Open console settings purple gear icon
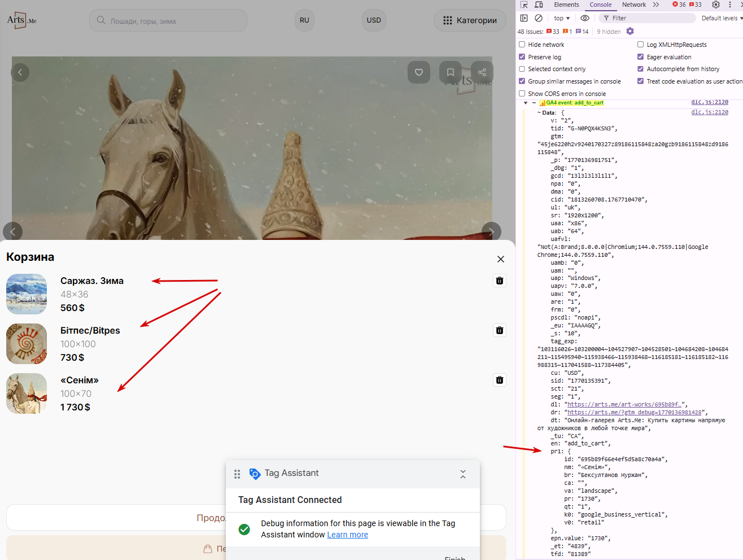 click(x=630, y=31)
